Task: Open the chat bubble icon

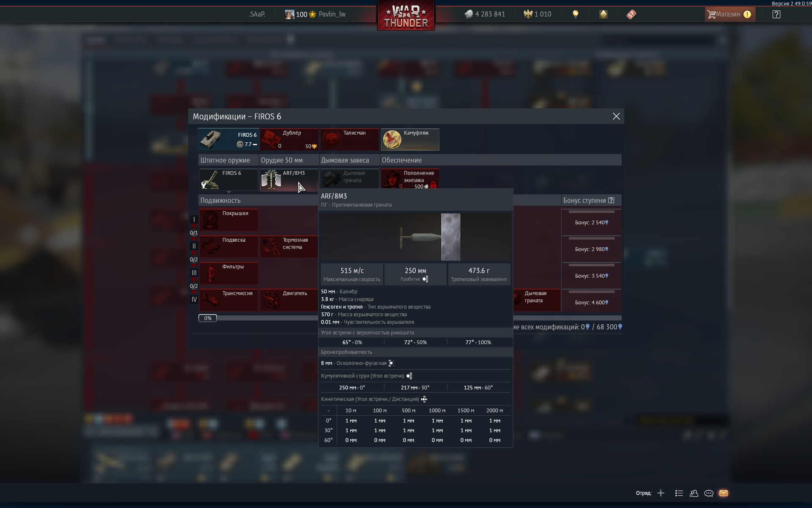Action: point(709,493)
